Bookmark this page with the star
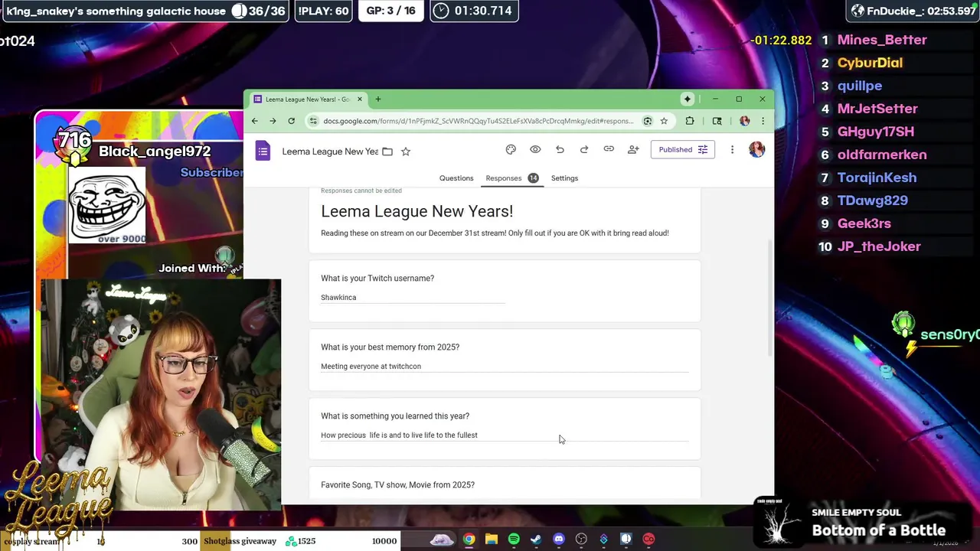The height and width of the screenshot is (551, 980). click(x=664, y=121)
